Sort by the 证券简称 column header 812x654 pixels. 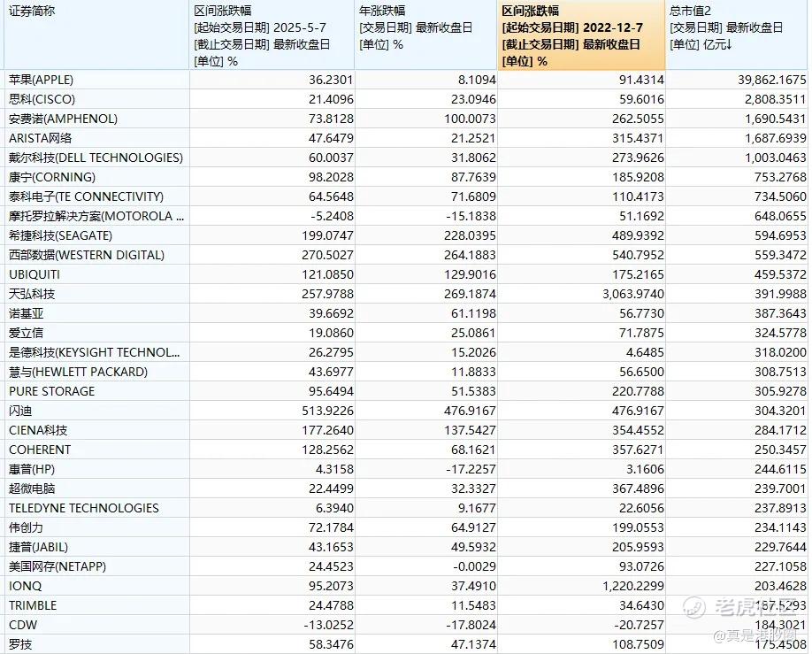(96, 35)
